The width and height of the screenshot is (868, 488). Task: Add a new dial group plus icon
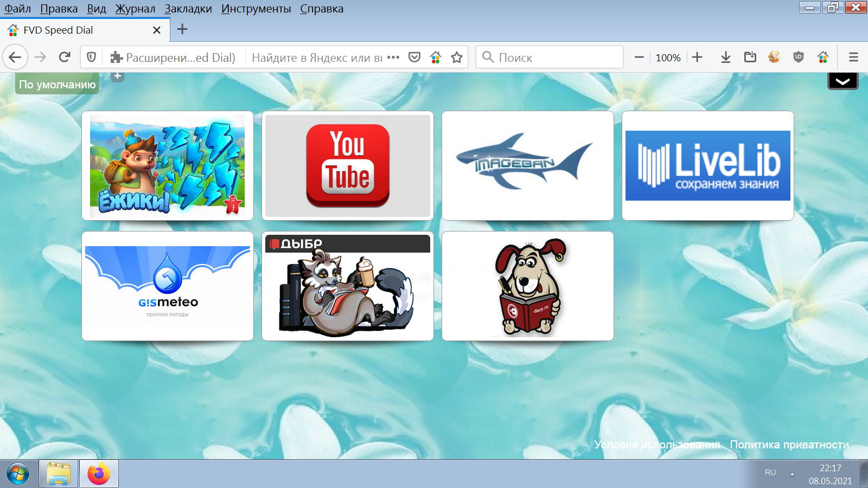click(x=118, y=76)
